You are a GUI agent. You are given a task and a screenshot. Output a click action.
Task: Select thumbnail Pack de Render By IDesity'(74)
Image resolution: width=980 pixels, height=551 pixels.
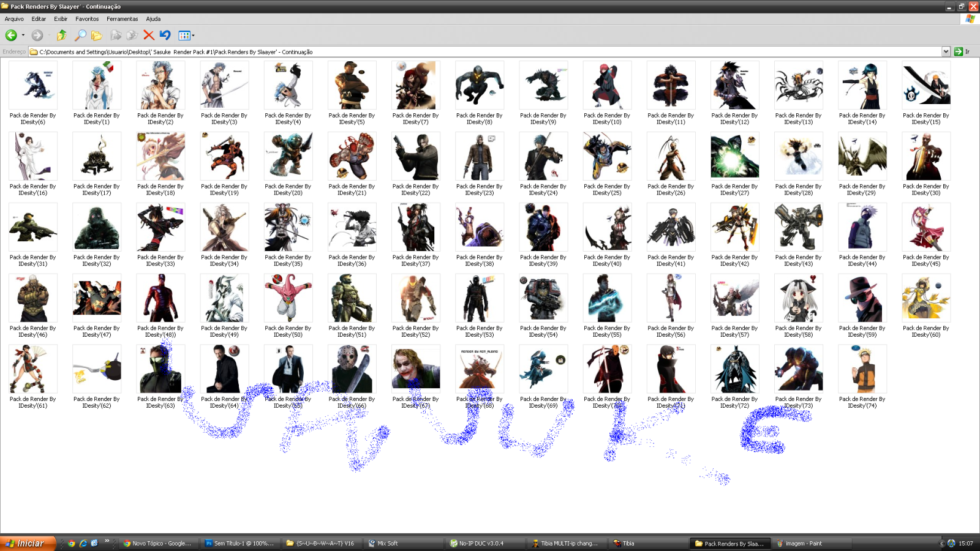click(862, 369)
